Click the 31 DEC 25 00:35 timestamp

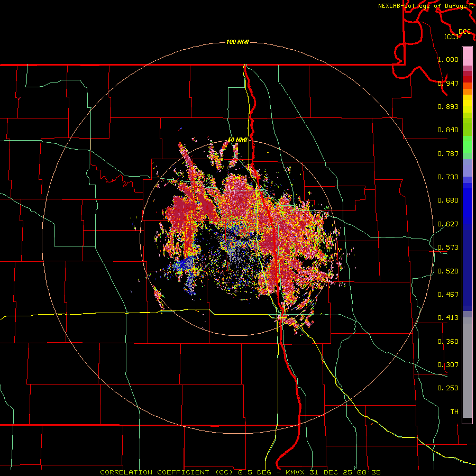pos(346,472)
